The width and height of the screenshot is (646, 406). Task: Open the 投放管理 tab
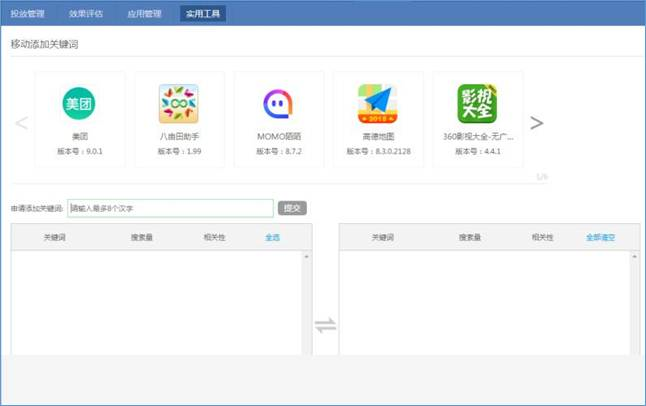(28, 14)
